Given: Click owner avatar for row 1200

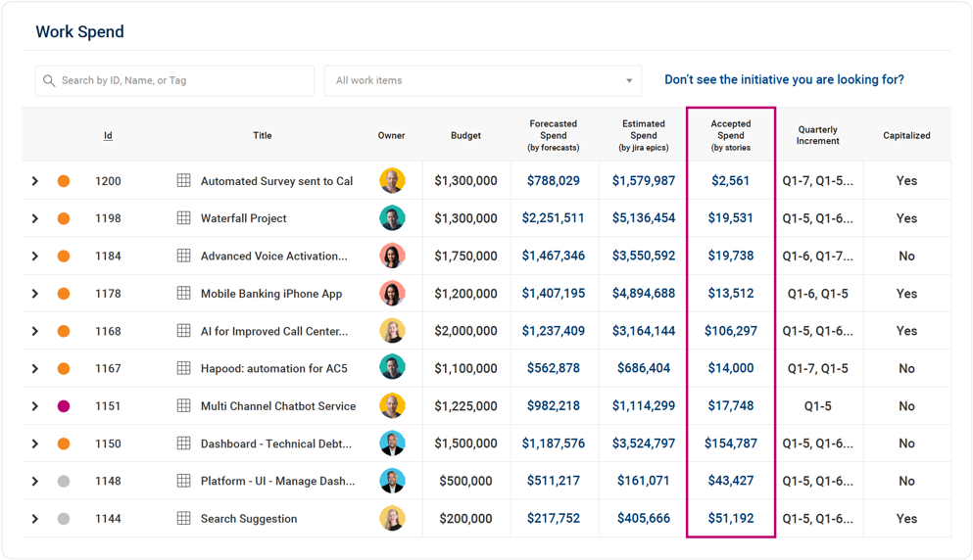Looking at the screenshot, I should 392,181.
